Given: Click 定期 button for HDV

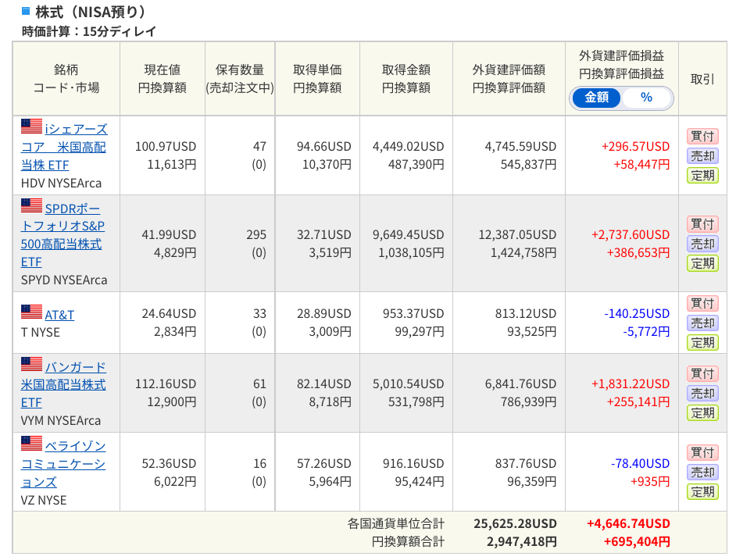Looking at the screenshot, I should click(702, 176).
